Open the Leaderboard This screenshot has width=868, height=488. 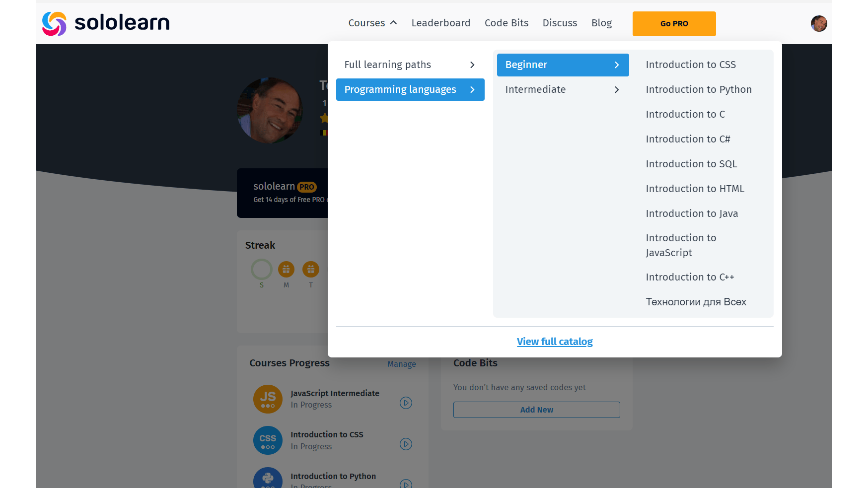[441, 23]
